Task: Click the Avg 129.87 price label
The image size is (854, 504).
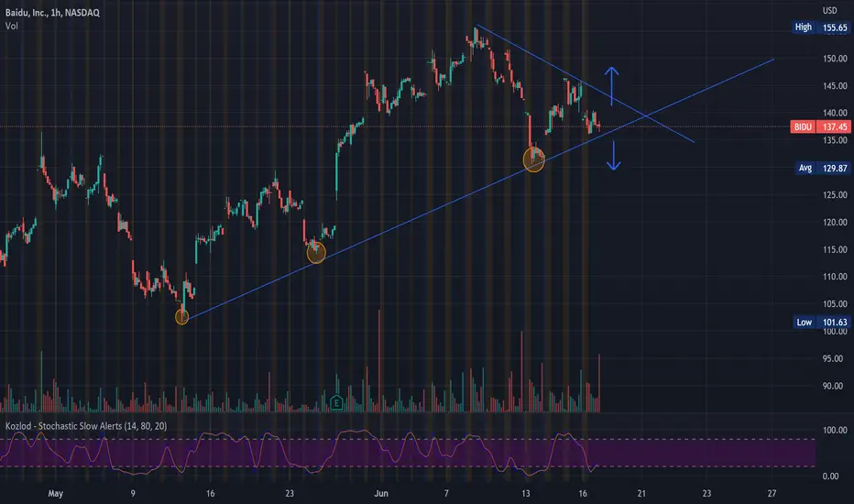Action: pyautogui.click(x=822, y=169)
